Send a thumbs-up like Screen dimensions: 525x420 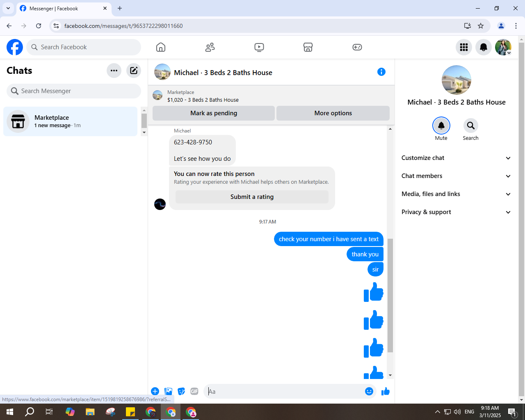[x=386, y=391]
